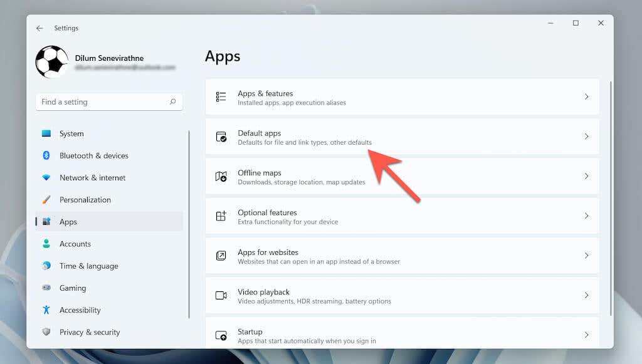Open Apps for websites title
Screen dimensions: 642x364
(x=268, y=252)
